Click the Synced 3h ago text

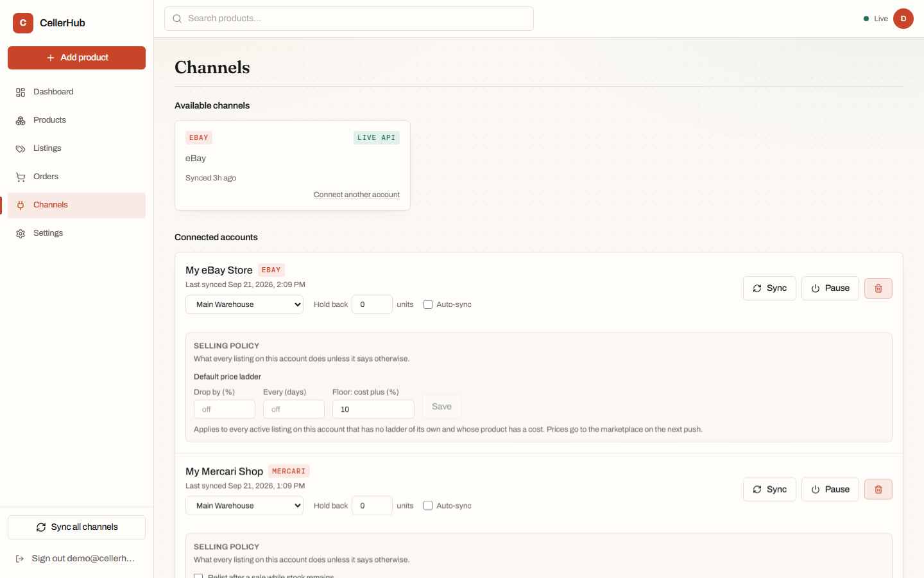coord(211,178)
